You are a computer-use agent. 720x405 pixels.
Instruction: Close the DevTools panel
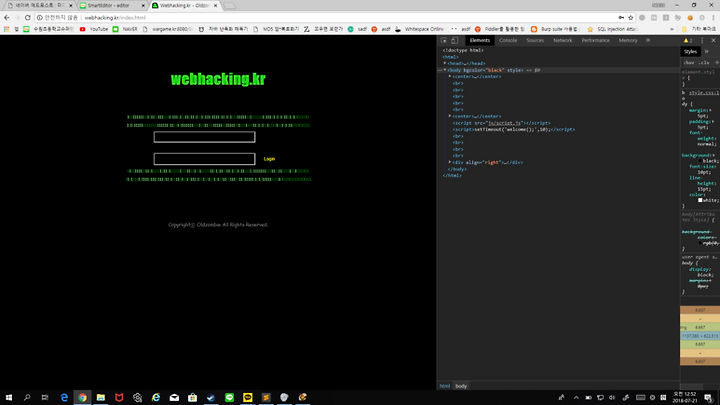pyautogui.click(x=713, y=40)
